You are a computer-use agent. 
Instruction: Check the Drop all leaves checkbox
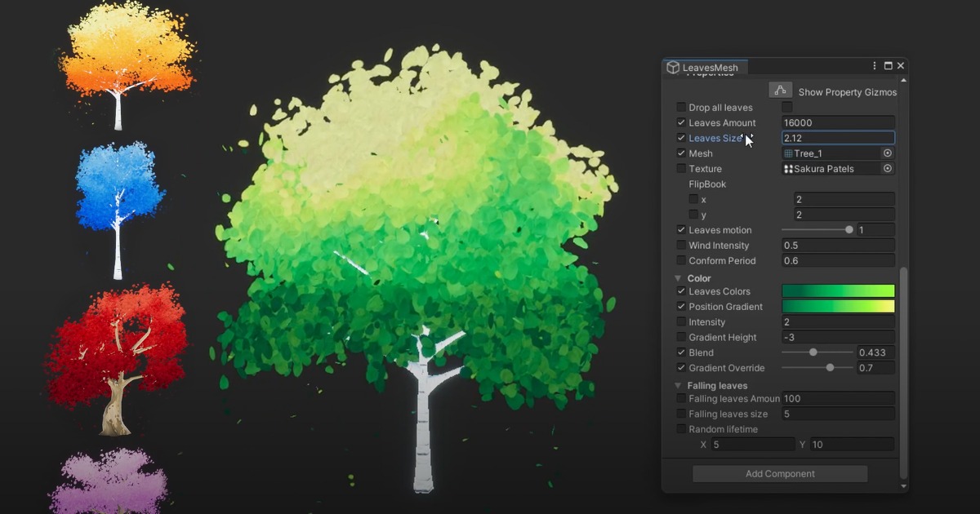coord(681,107)
